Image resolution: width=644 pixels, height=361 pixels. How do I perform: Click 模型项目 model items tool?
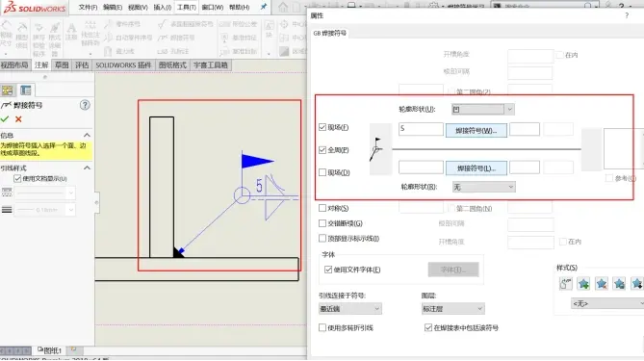(21, 37)
